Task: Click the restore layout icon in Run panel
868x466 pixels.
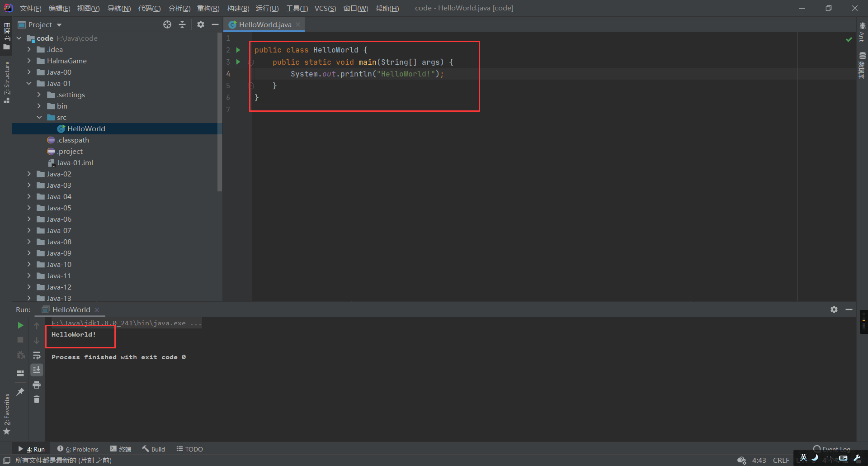Action: click(x=20, y=373)
